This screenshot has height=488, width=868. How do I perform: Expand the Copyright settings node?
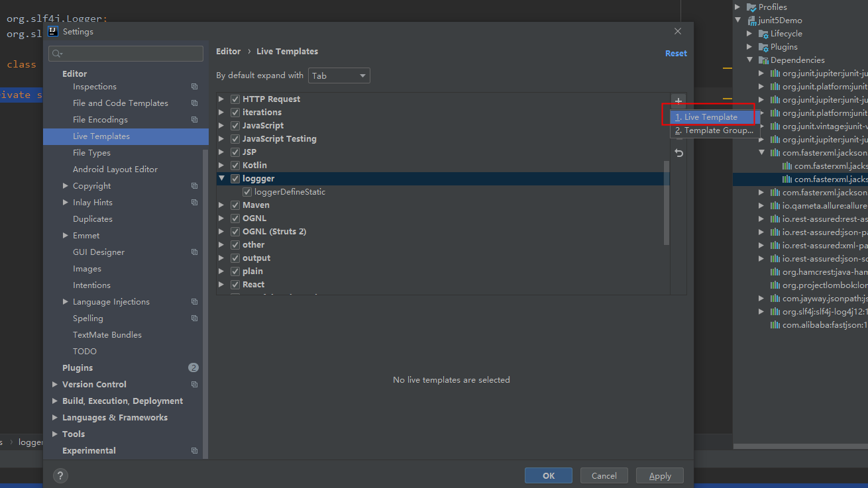pyautogui.click(x=65, y=186)
